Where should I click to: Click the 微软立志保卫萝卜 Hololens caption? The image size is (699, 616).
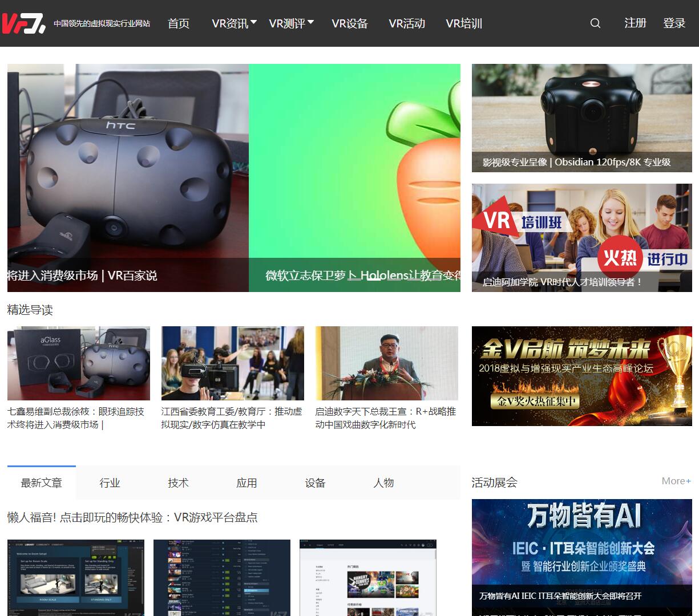[363, 275]
